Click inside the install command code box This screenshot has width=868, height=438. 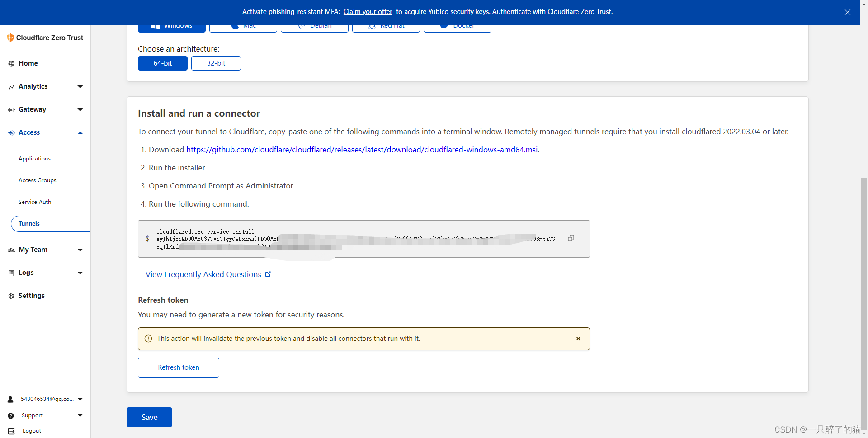click(364, 239)
